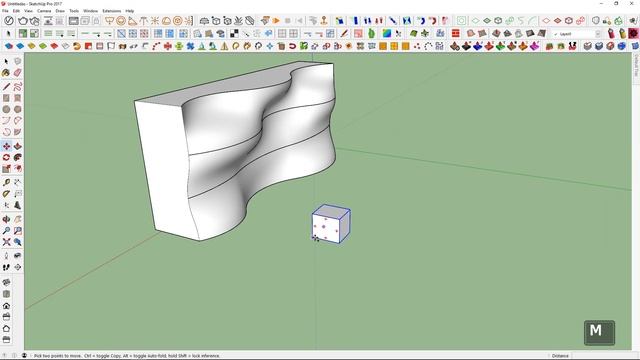
Task: Choose the Freehand drawing tool
Action: click(x=18, y=87)
